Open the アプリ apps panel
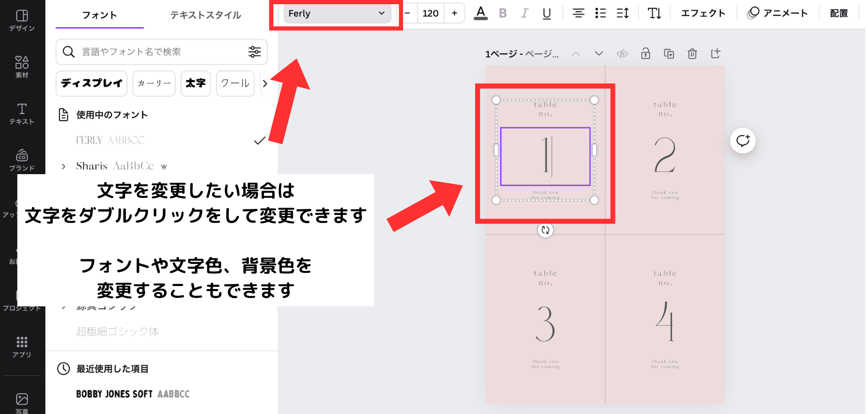Image resolution: width=868 pixels, height=414 pixels. [22, 347]
